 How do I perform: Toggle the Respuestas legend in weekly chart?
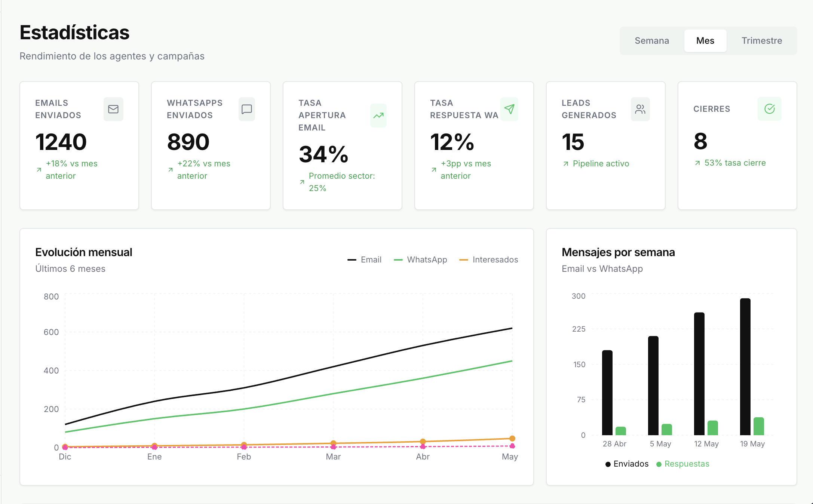[682, 464]
